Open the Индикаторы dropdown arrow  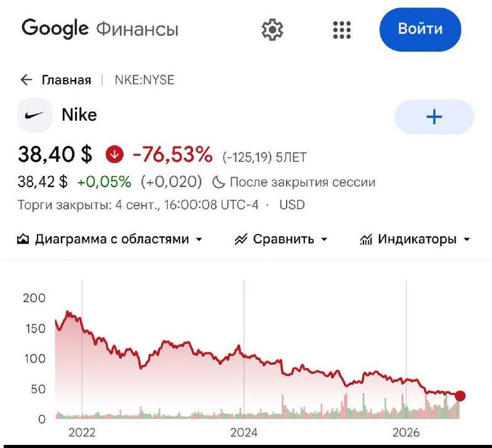pyautogui.click(x=467, y=239)
